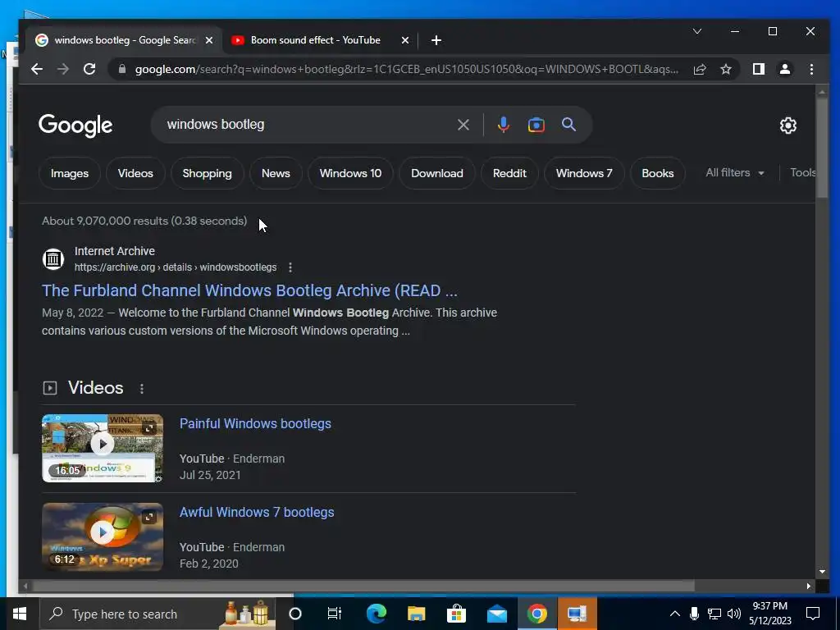Open volume control in system tray

coord(734,614)
